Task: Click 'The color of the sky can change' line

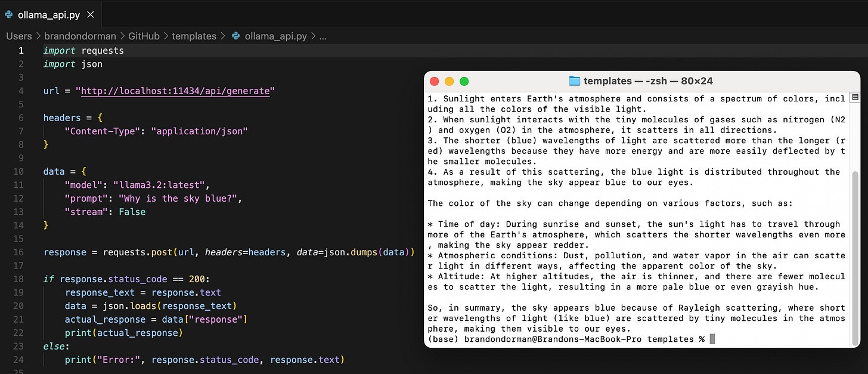Action: [x=610, y=203]
